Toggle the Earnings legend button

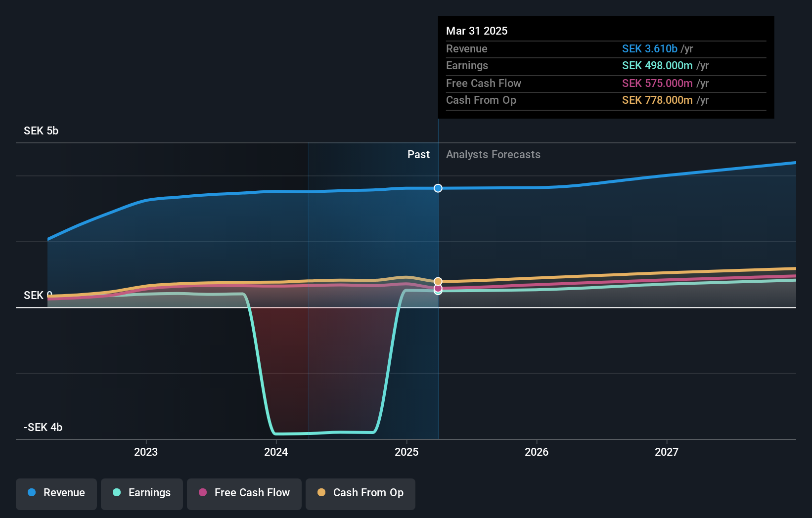pyautogui.click(x=142, y=494)
